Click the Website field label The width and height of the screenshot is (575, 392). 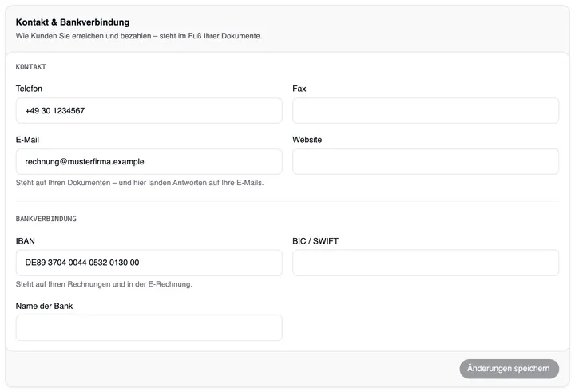tap(307, 140)
